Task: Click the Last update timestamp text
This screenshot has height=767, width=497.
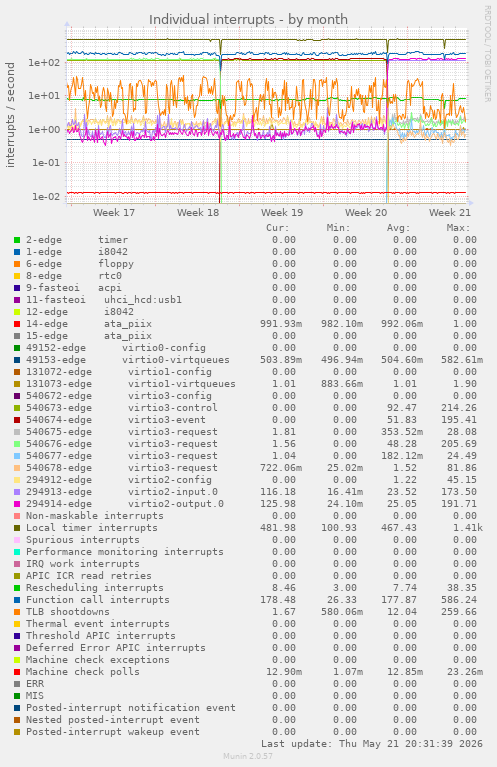Action: tap(372, 744)
